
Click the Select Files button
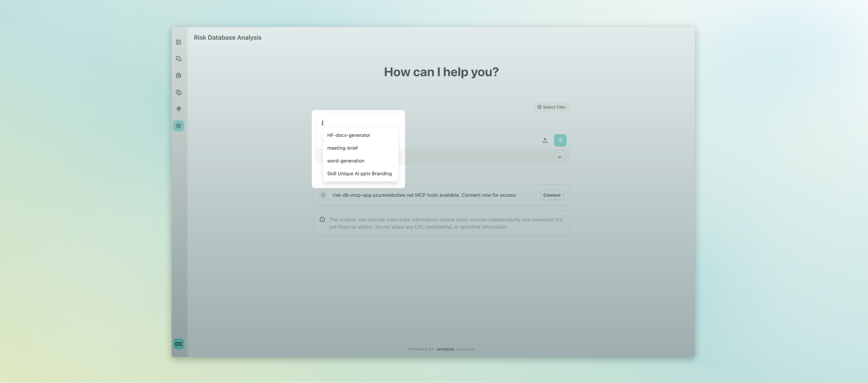pyautogui.click(x=551, y=107)
